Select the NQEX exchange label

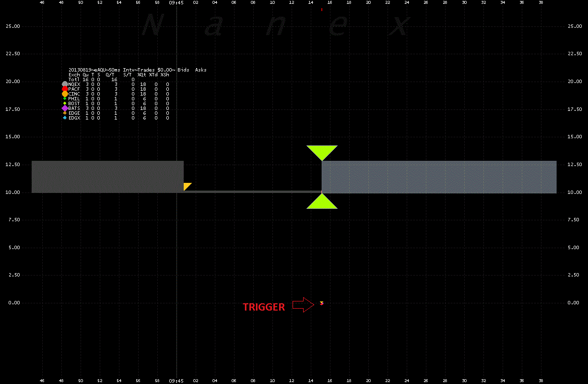[74, 84]
